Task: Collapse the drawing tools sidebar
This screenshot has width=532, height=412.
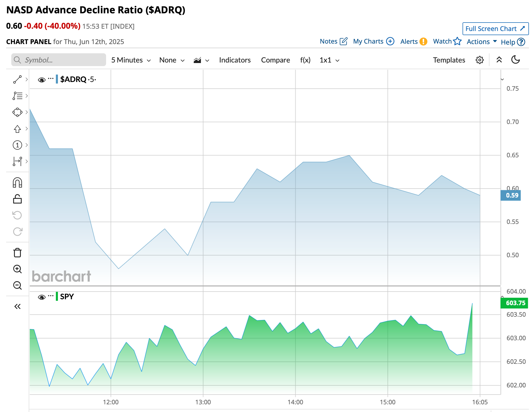Action: 17,306
